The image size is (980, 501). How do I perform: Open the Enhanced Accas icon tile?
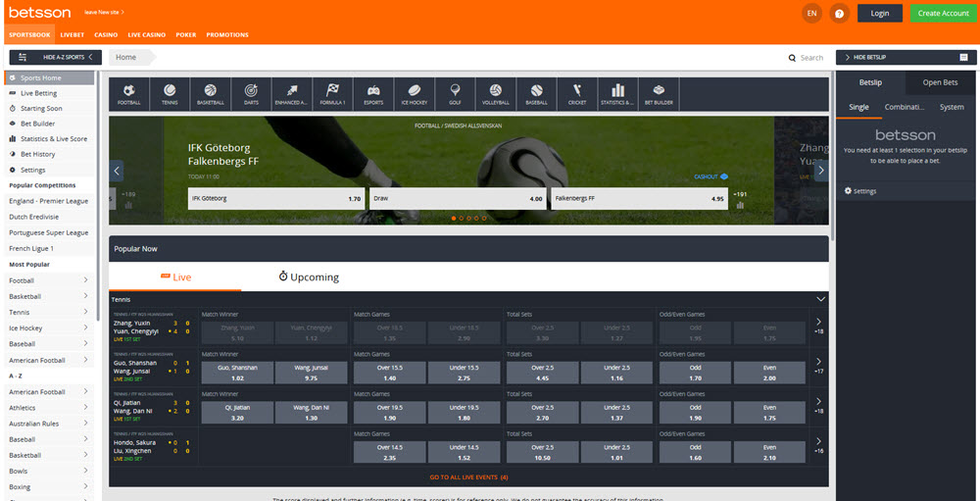pos(292,94)
